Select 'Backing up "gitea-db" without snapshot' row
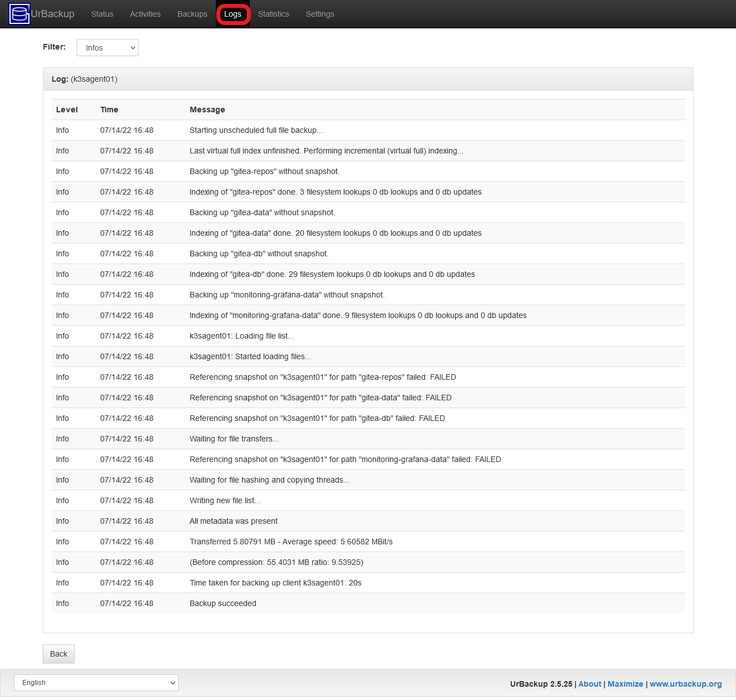Viewport: 736px width, 700px height. 368,254
